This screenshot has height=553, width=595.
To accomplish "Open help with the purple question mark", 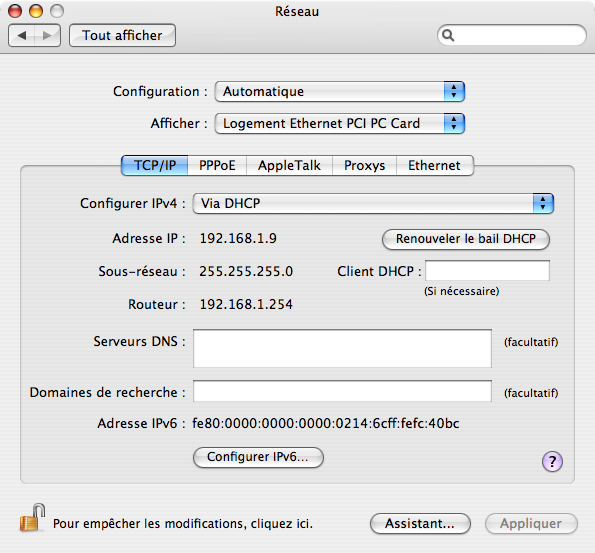I will click(x=552, y=462).
